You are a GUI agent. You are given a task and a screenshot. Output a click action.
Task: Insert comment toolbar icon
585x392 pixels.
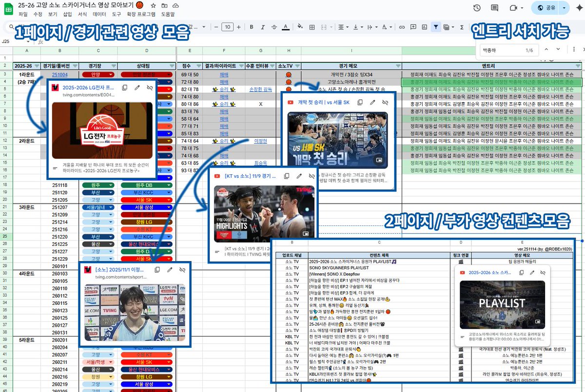(413, 27)
